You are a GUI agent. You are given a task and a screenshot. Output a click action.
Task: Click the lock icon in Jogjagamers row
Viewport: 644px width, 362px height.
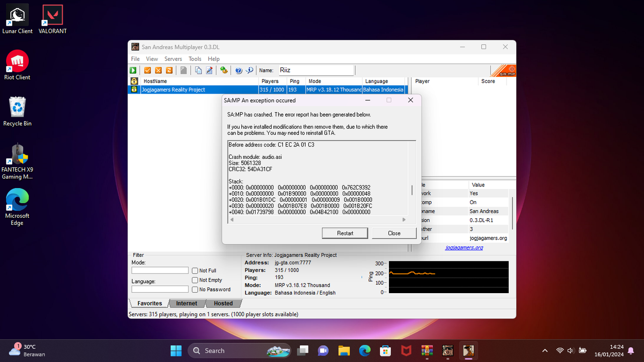[134, 89]
